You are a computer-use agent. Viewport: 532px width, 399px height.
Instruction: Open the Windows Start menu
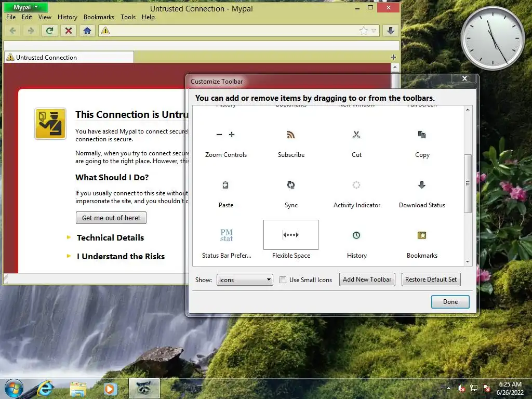pyautogui.click(x=14, y=389)
